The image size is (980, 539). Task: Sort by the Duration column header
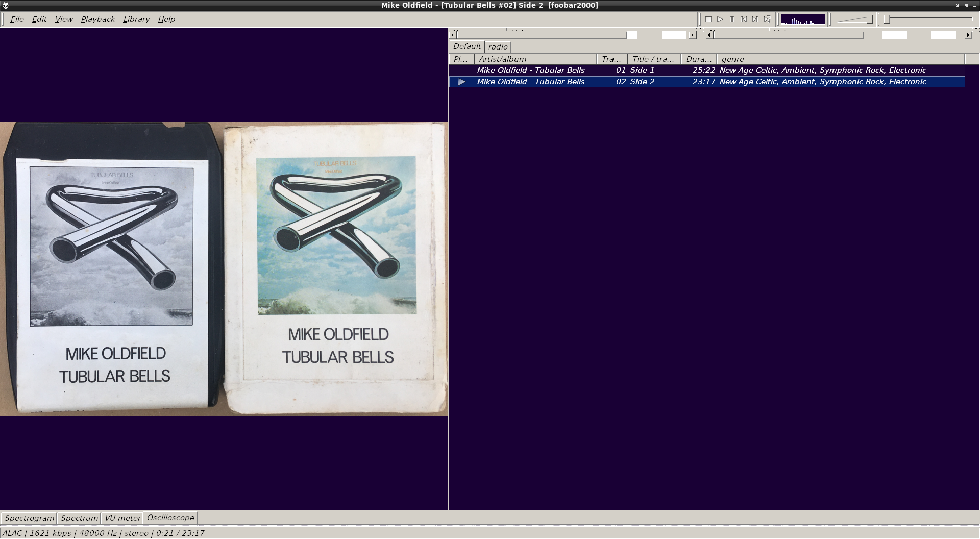pyautogui.click(x=699, y=59)
